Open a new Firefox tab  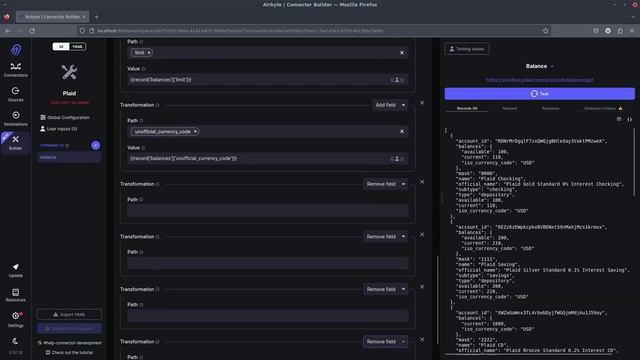(x=96, y=17)
